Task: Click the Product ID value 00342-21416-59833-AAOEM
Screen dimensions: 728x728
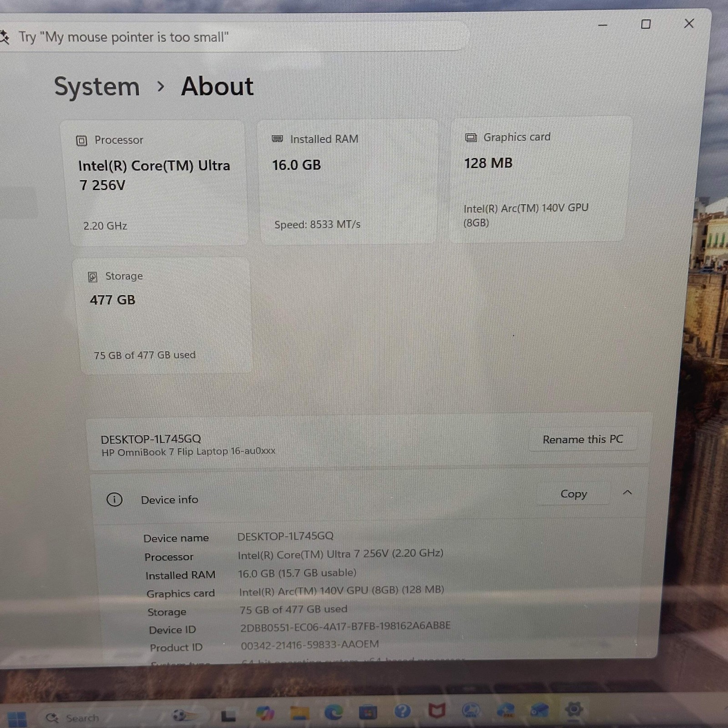Action: (x=310, y=645)
